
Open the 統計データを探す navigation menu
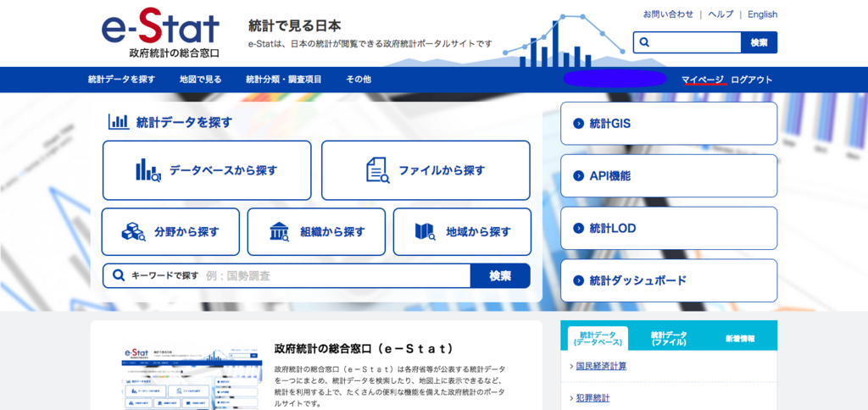122,80
